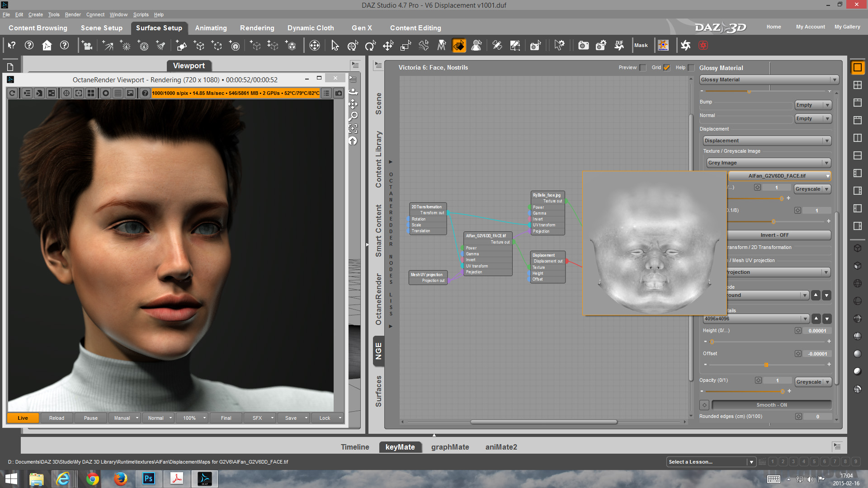Viewport: 868px width, 488px height.
Task: Switch to the Rendering tab
Action: pyautogui.click(x=257, y=28)
